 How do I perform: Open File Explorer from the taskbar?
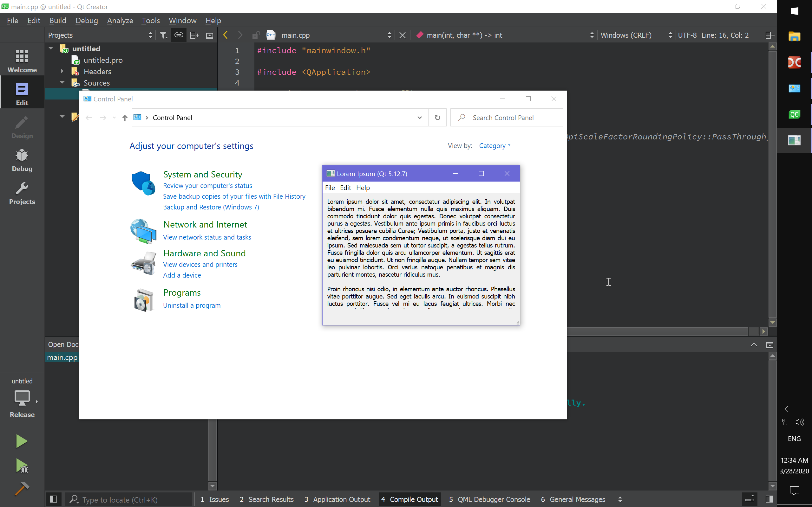pos(794,37)
